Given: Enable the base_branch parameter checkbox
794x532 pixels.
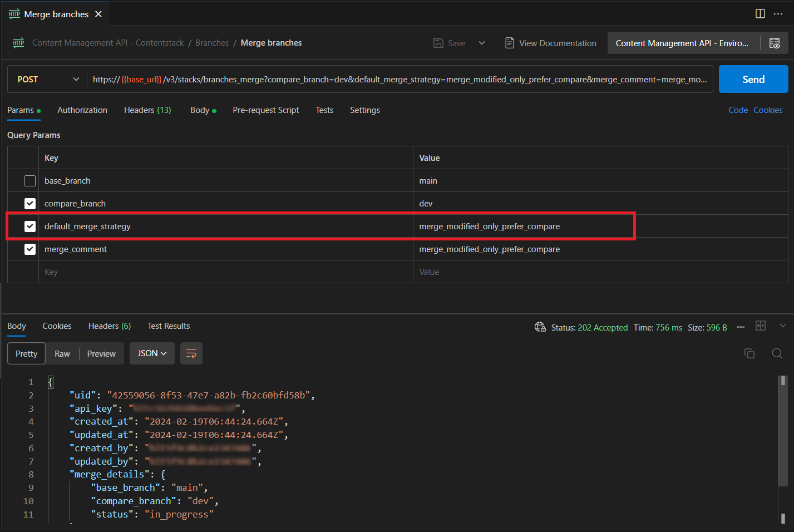Looking at the screenshot, I should tap(30, 181).
